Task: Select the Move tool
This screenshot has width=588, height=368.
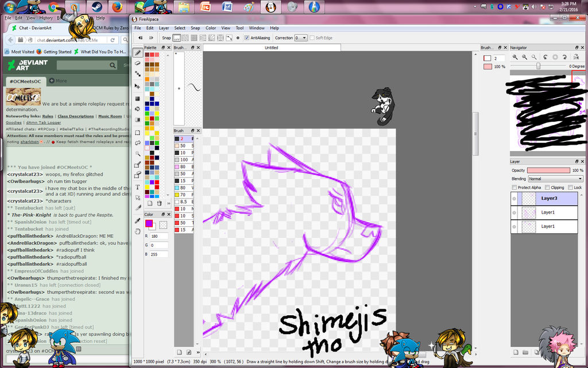Action: pyautogui.click(x=138, y=87)
